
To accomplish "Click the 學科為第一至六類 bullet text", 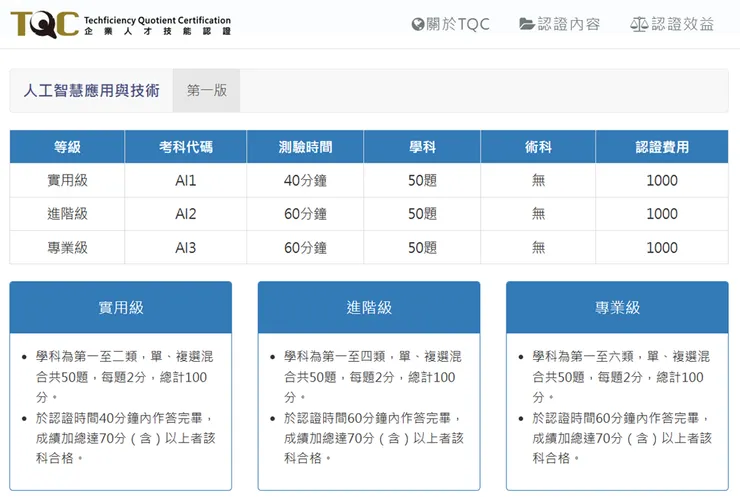I will [x=621, y=377].
